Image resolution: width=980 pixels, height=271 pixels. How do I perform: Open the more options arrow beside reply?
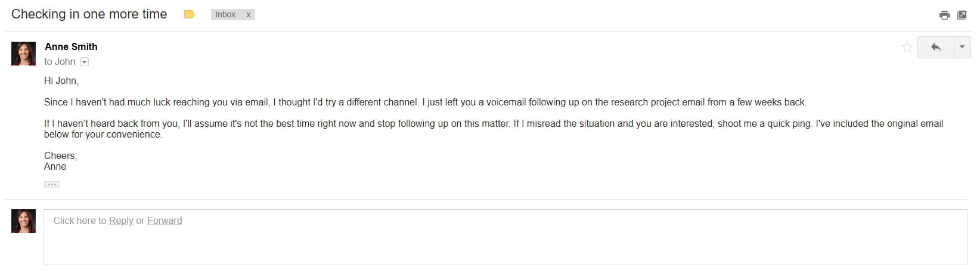962,47
